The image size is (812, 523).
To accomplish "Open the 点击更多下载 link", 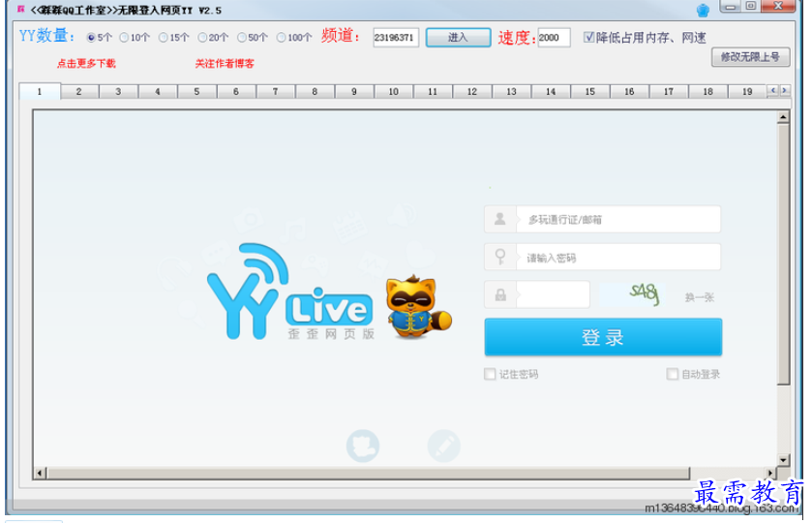I will 86,64.
